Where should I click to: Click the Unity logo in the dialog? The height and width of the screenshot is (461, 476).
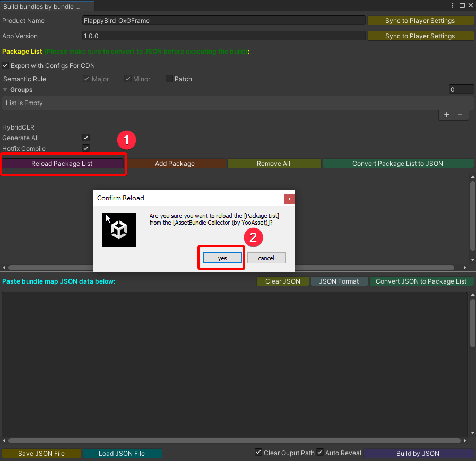119,230
